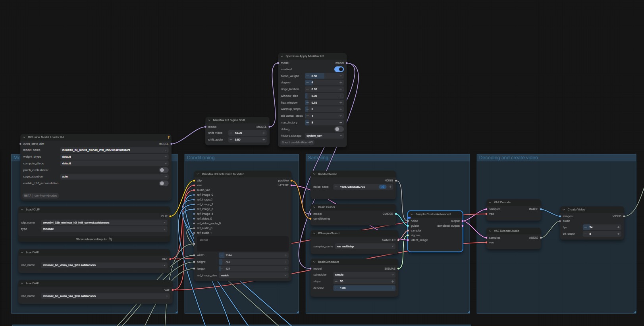This screenshot has height=326, width=644.
Task: Decrease noise_seed with the minus icon
Action: pyautogui.click(x=336, y=187)
